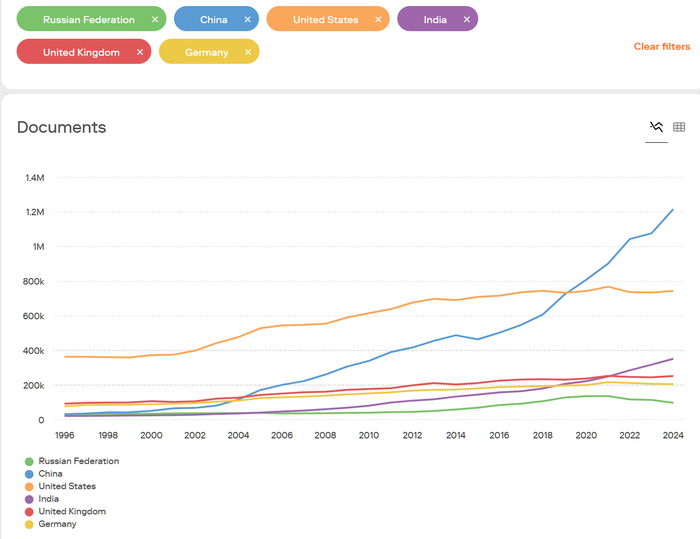The width and height of the screenshot is (700, 539).
Task: Toggle China series in the legend
Action: click(52, 474)
